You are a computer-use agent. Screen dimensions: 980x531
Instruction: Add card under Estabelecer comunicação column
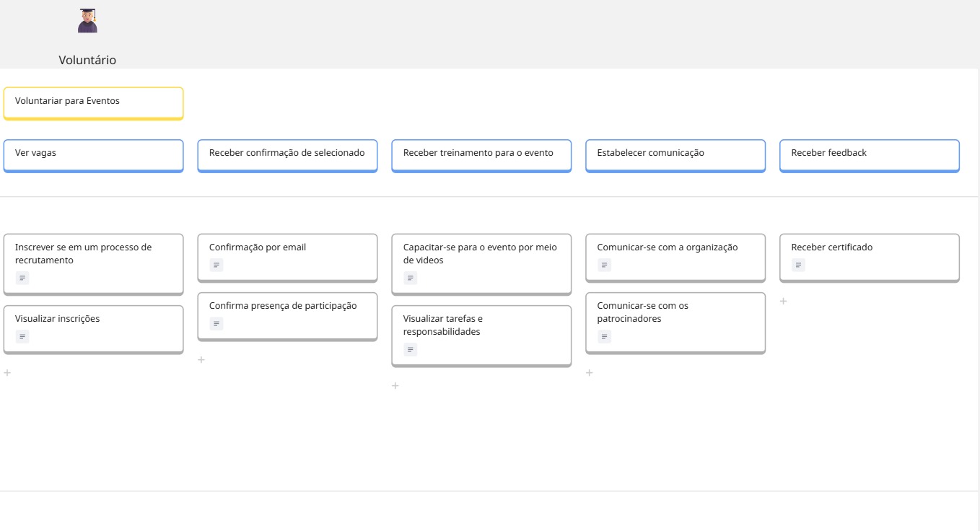tap(589, 373)
